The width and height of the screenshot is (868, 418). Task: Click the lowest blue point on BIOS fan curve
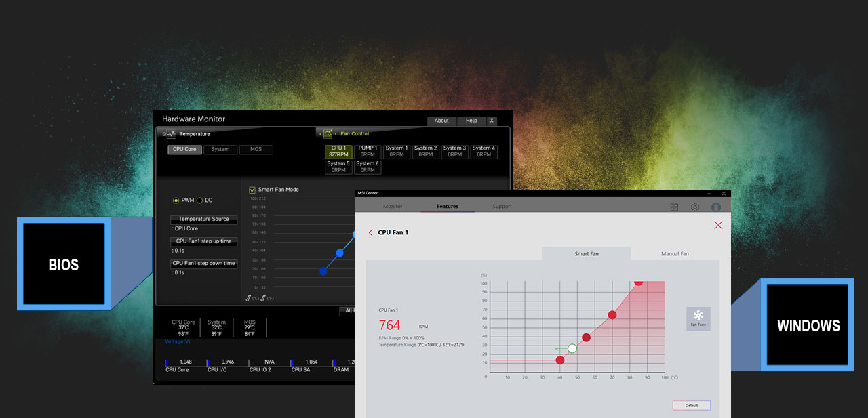coord(323,271)
